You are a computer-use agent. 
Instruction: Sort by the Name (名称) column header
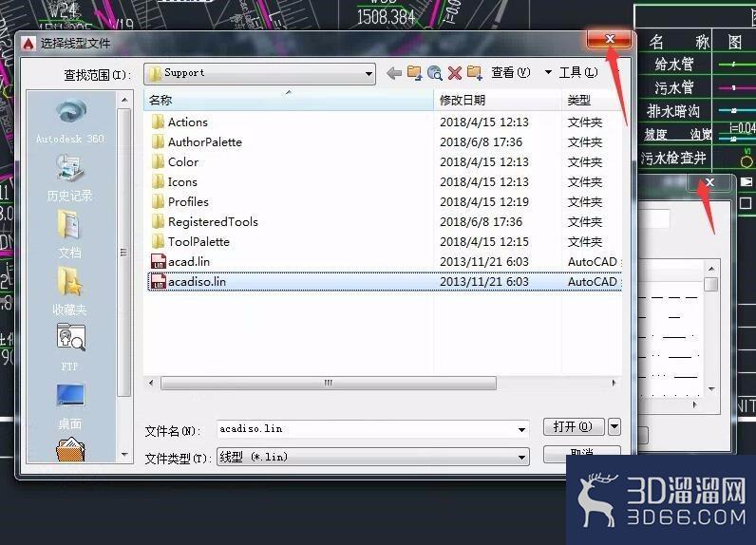[289, 101]
